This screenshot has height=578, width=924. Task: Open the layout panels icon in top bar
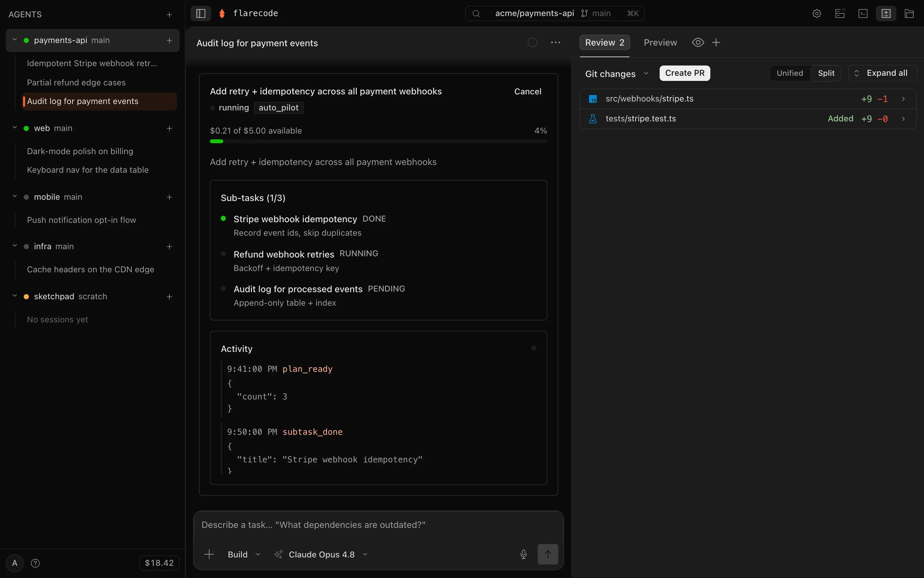tap(840, 13)
